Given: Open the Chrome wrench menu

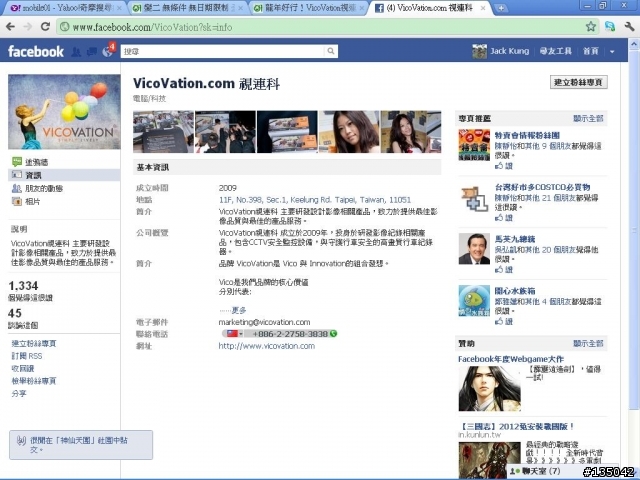Looking at the screenshot, I should [x=629, y=27].
